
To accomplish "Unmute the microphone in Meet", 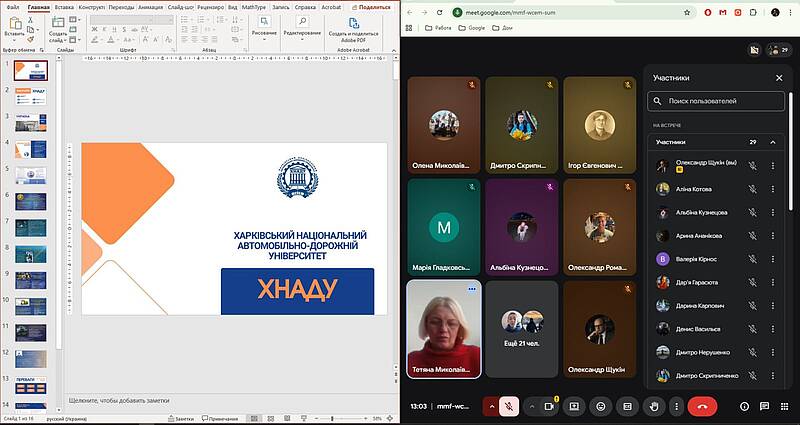I will (x=509, y=406).
